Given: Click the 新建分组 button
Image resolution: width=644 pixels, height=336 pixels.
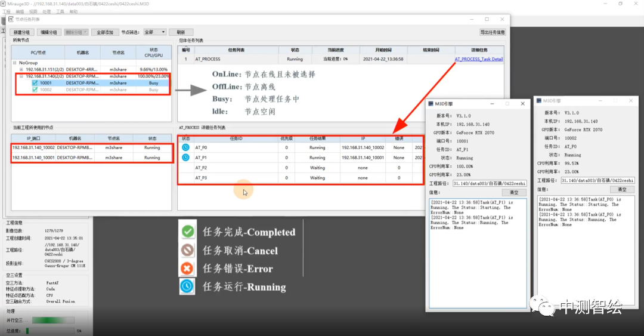Looking at the screenshot, I should click(21, 32).
